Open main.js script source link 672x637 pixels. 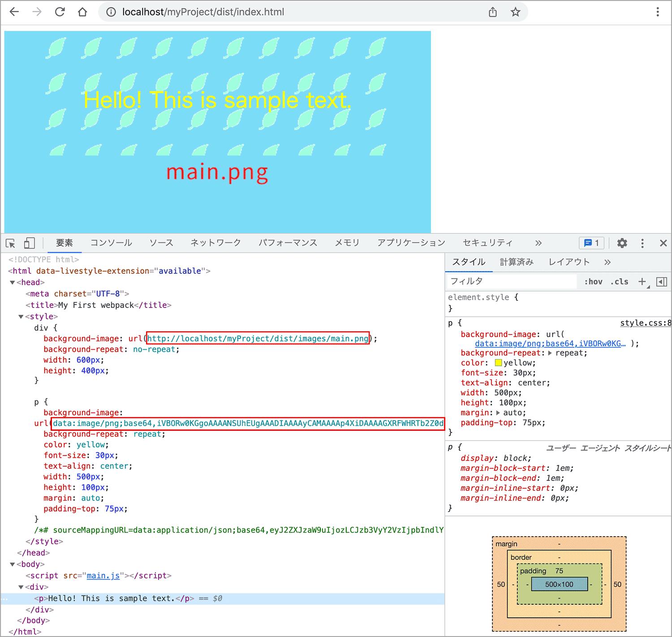[103, 576]
